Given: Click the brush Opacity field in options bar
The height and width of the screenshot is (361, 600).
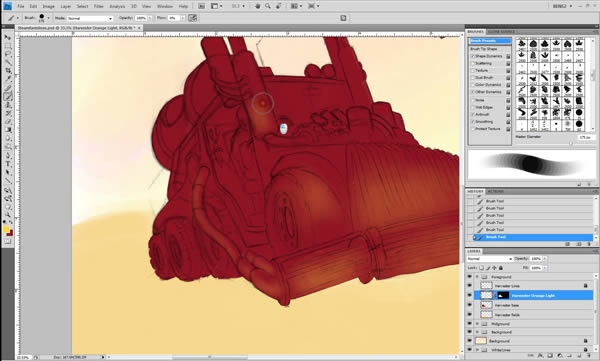Looking at the screenshot, I should point(141,18).
